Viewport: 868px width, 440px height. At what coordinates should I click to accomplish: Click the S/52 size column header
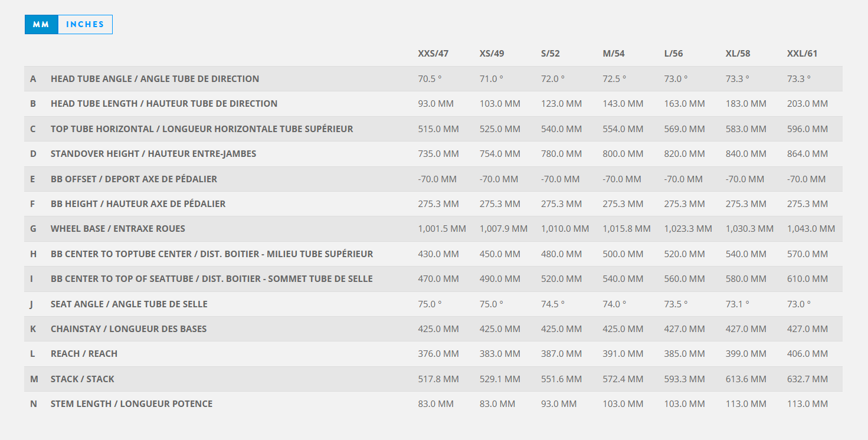pyautogui.click(x=550, y=54)
